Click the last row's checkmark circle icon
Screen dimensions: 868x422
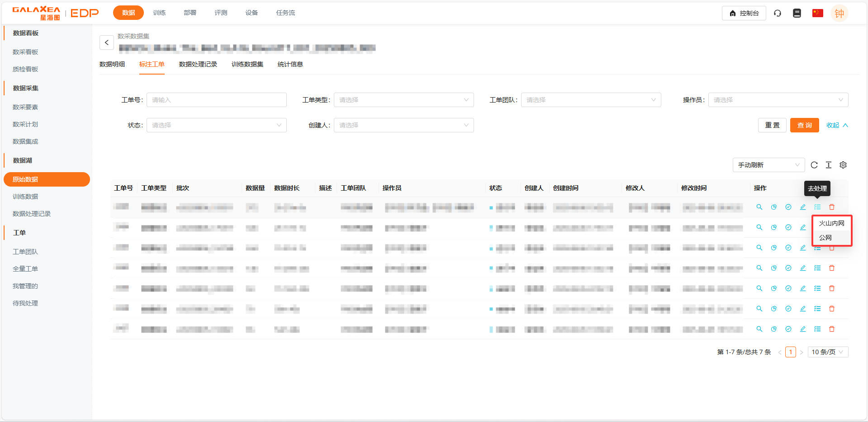click(788, 329)
